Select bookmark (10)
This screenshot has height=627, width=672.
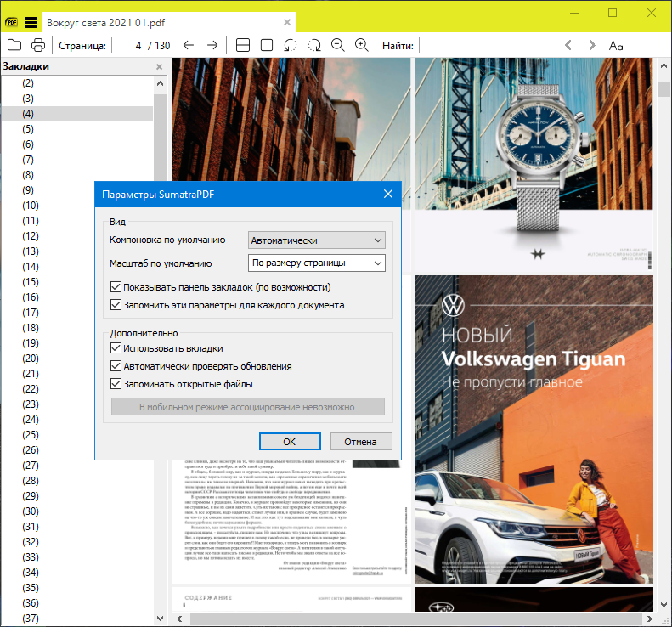click(x=30, y=206)
